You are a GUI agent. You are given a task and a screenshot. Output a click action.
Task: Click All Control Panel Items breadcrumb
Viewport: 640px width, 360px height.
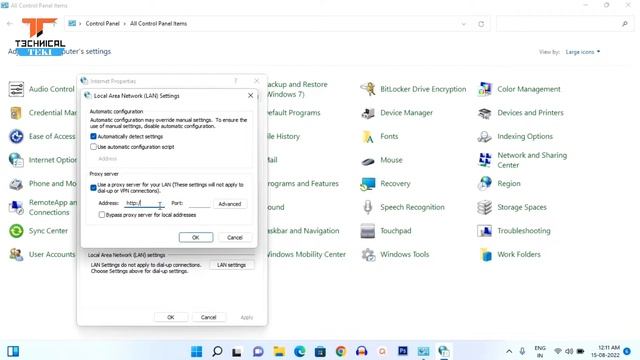(x=158, y=24)
